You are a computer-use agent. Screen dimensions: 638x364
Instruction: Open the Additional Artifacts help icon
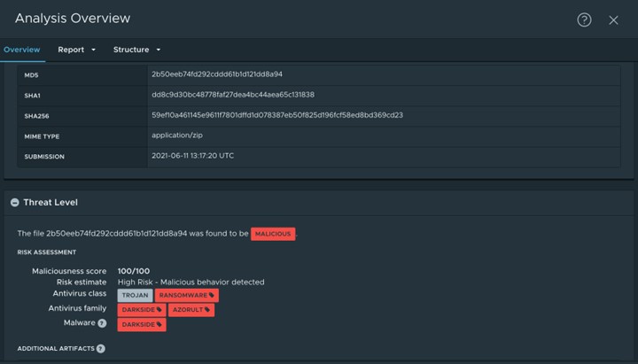pyautogui.click(x=100, y=348)
